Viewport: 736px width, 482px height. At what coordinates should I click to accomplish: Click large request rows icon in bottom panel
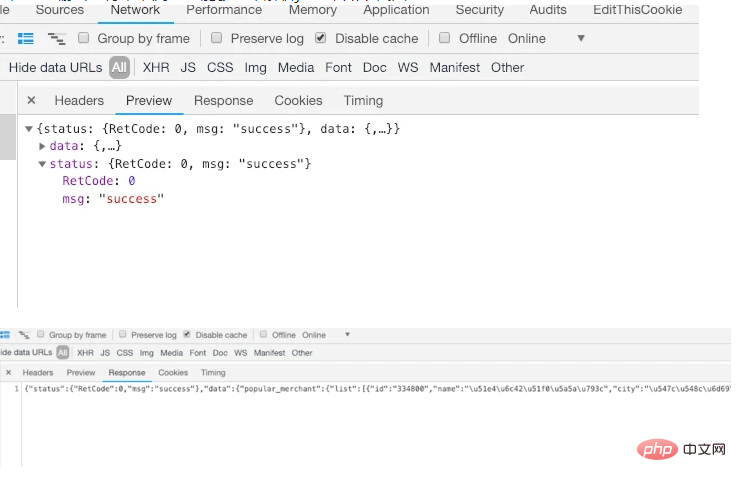5,335
